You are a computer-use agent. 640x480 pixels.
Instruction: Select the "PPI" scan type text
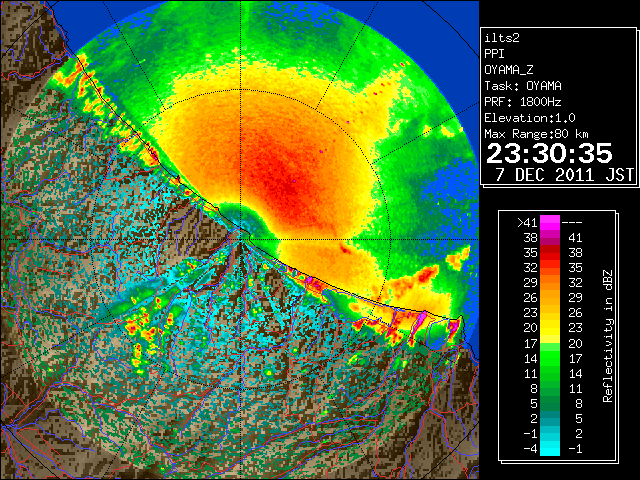pyautogui.click(x=494, y=54)
